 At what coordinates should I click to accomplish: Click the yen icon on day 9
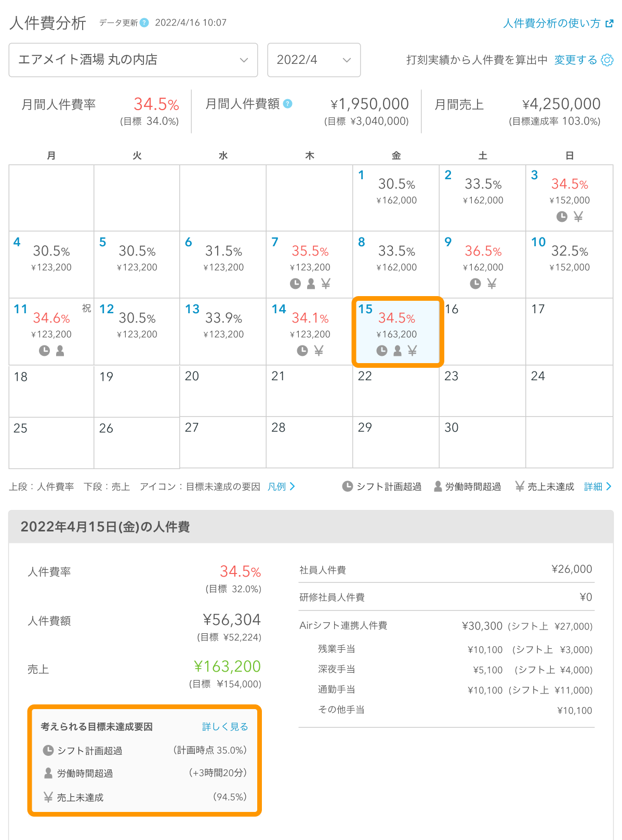pos(492,284)
